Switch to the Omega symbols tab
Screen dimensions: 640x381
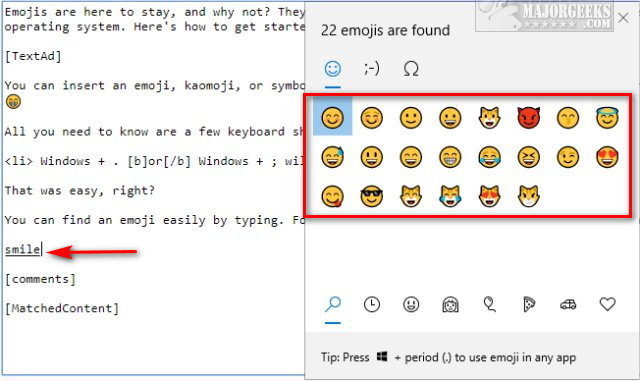pos(411,69)
